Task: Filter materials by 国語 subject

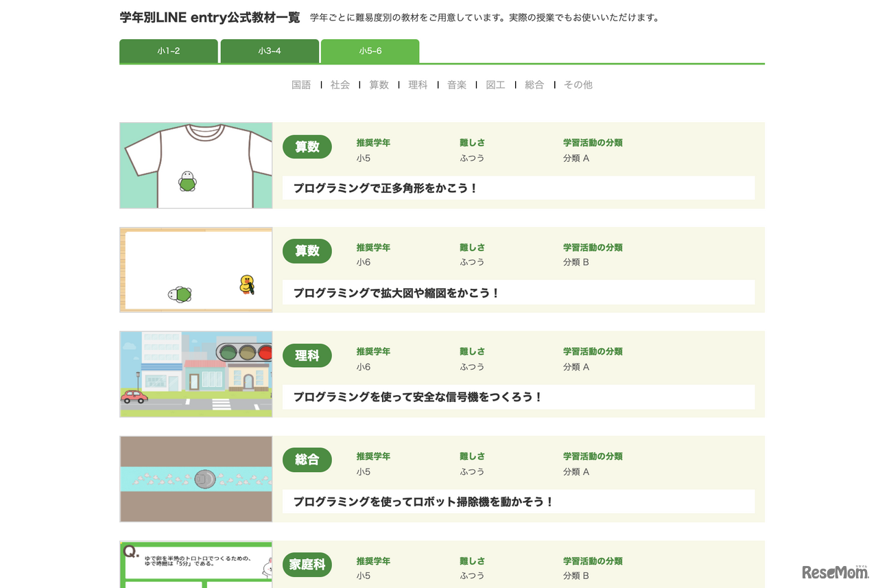Action: (301, 85)
